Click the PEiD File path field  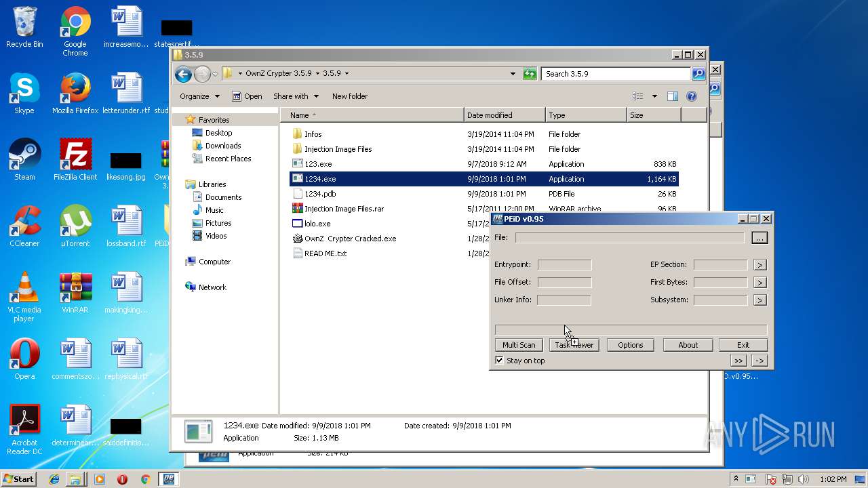point(630,238)
